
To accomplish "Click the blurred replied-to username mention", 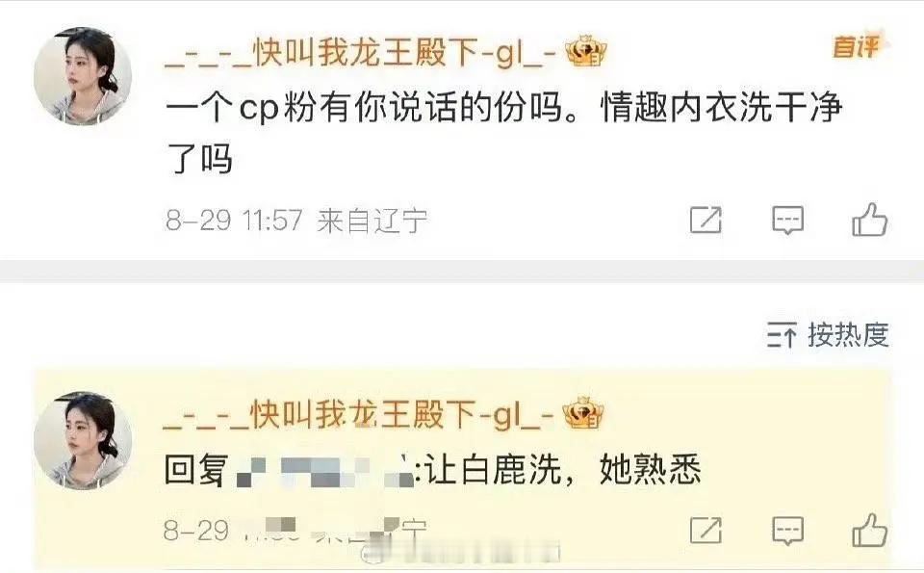I will pos(325,472).
